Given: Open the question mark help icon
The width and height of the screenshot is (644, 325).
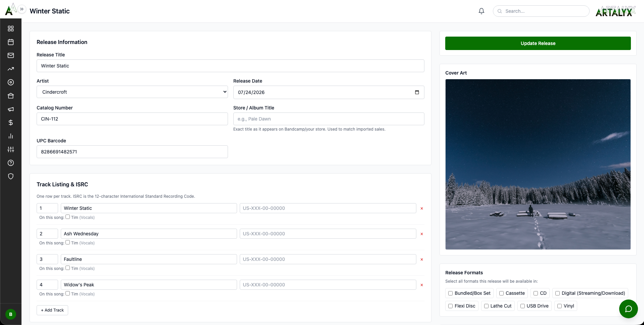Looking at the screenshot, I should tap(11, 163).
